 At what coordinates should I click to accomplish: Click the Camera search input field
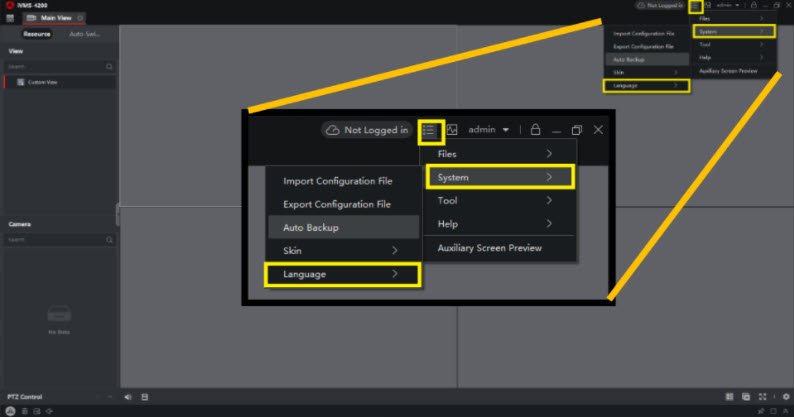coord(55,240)
